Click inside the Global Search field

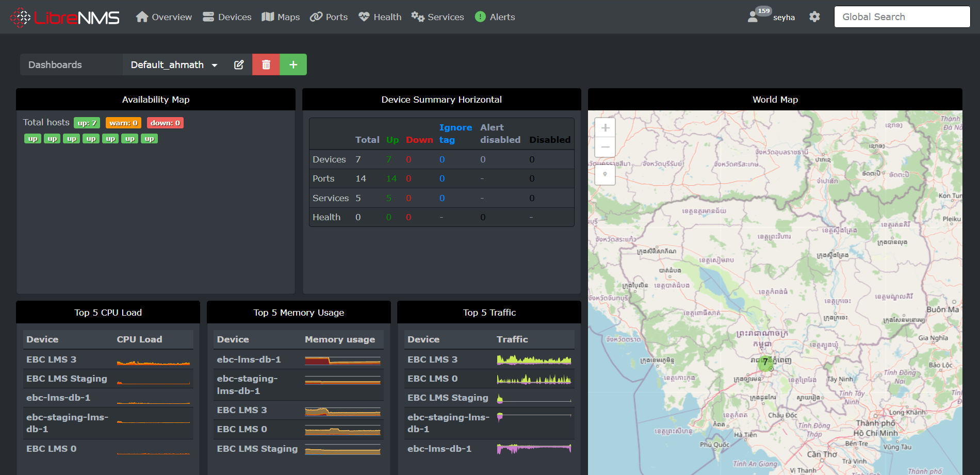902,16
